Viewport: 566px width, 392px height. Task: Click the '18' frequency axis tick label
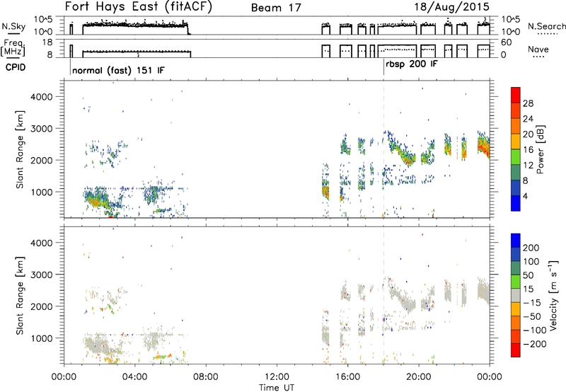coord(47,42)
